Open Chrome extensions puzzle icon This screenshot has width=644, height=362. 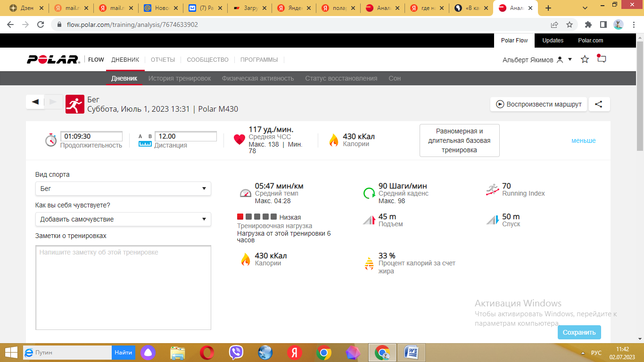(x=588, y=25)
